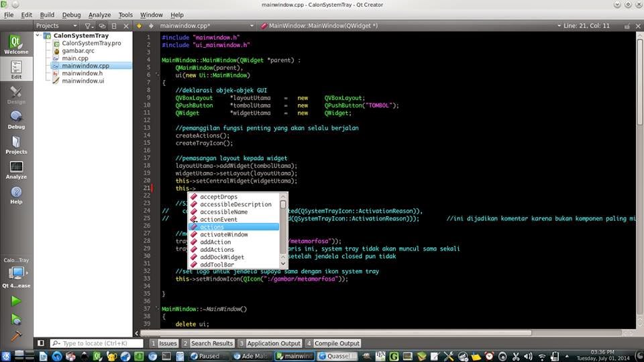Show the Issues output pane
Viewport: 644px width, 362px height.
coord(164,343)
